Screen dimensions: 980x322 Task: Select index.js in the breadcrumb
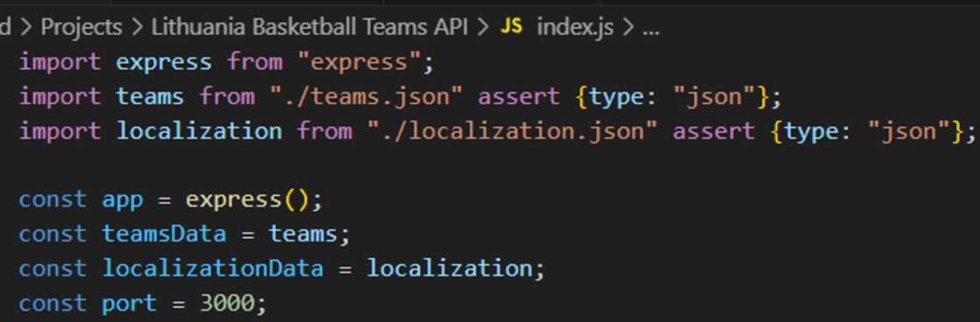pos(575,27)
